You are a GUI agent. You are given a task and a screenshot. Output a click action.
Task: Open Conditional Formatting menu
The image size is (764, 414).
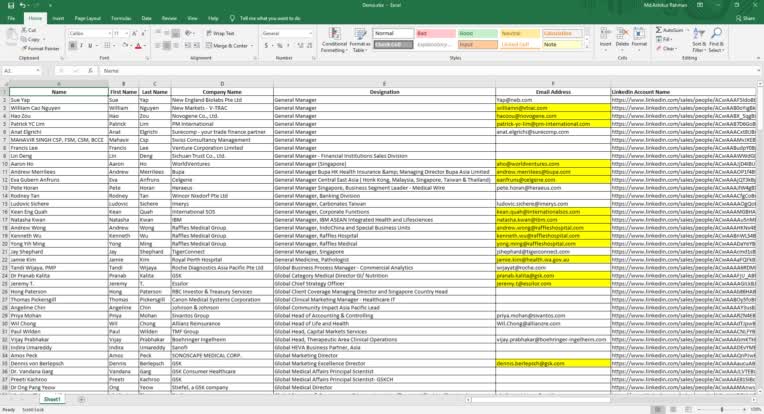click(x=334, y=40)
